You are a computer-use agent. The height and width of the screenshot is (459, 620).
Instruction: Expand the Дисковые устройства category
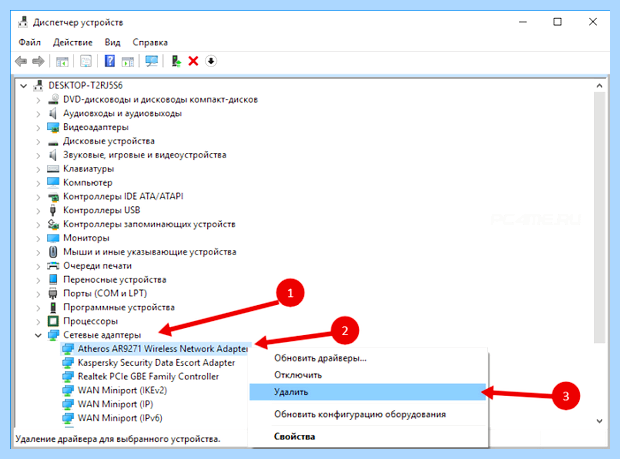tap(38, 142)
